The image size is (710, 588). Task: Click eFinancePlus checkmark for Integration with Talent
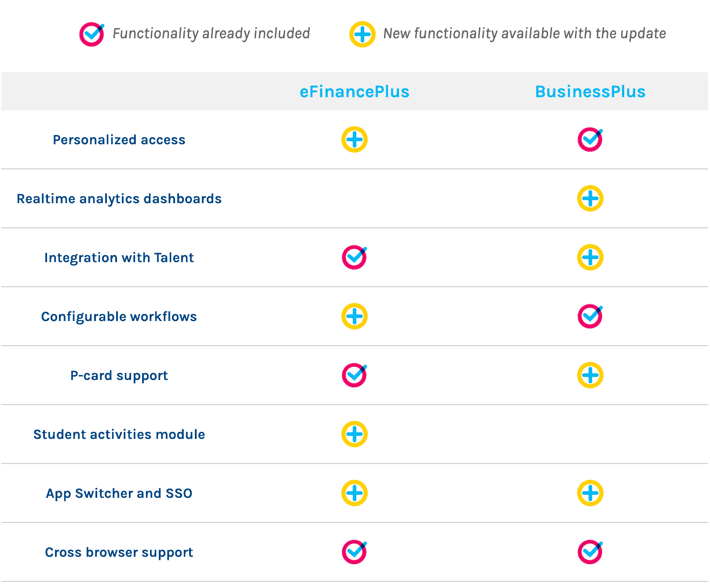[x=355, y=258]
